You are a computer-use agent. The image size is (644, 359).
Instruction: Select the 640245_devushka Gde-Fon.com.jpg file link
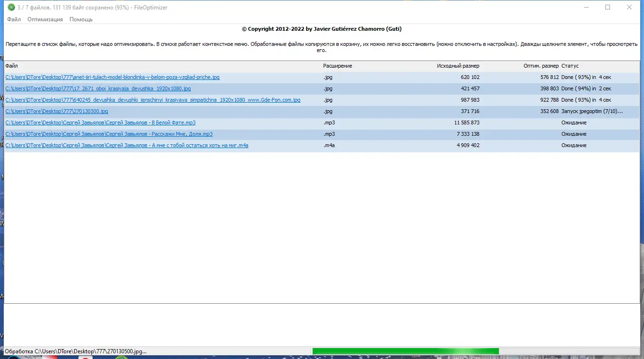pyautogui.click(x=153, y=100)
